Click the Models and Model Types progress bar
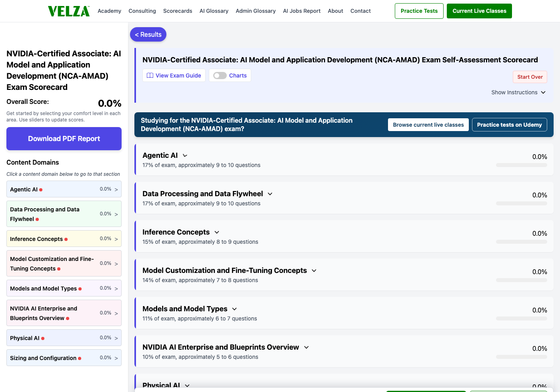560x392 pixels. (522, 318)
